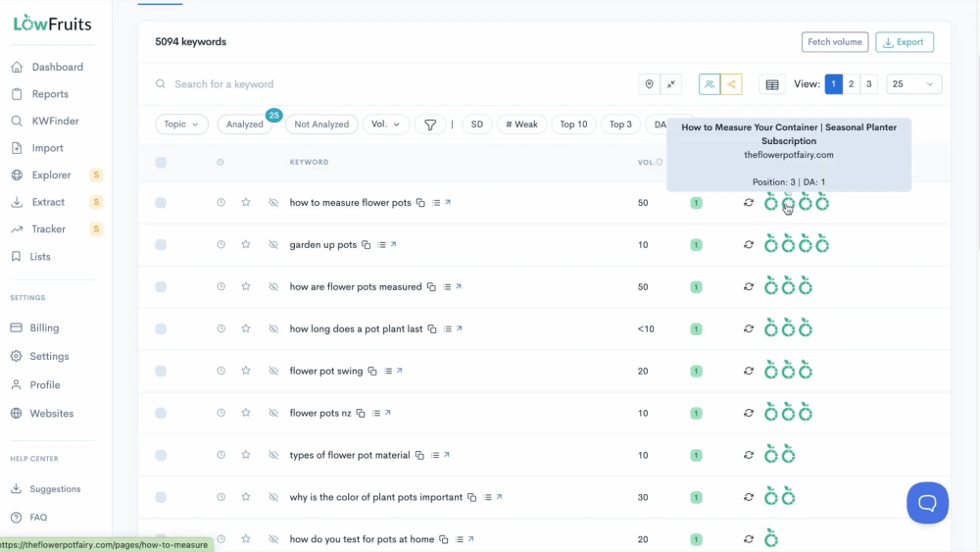Sort by the VOL. column header

(x=646, y=162)
